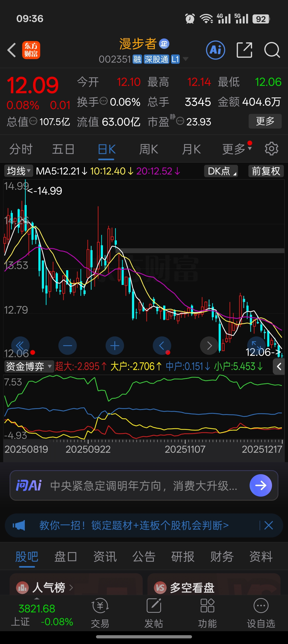Screen dimensions: 288x644
Task: Select 日K chart tab
Action: (106, 149)
